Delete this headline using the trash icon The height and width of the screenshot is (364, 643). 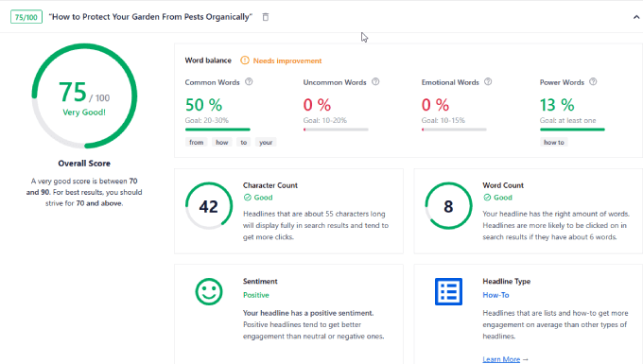coord(266,17)
